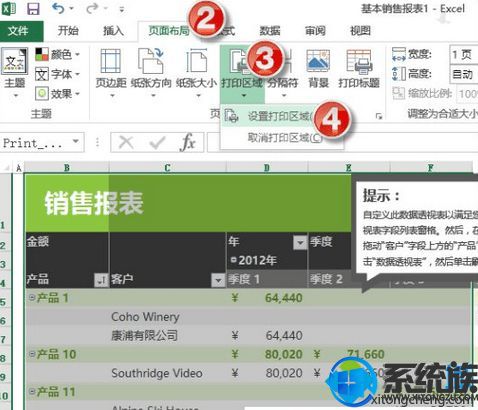This screenshot has height=410, width=478.
Task: Open the Name Box dropdown arrow
Action: click(76, 142)
